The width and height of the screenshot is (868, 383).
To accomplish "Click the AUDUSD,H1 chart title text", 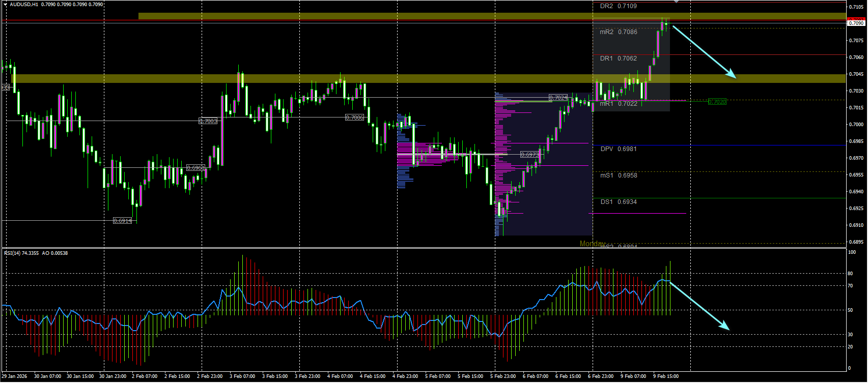I will click(x=24, y=5).
